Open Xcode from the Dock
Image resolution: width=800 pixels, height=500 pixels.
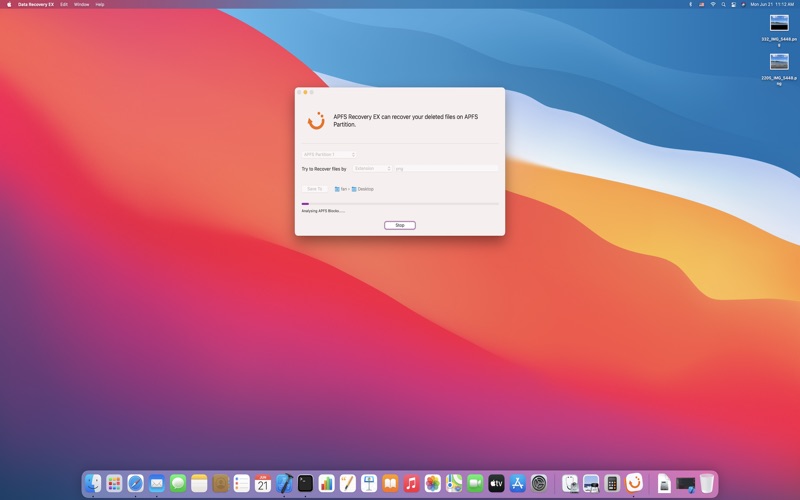[x=284, y=483]
